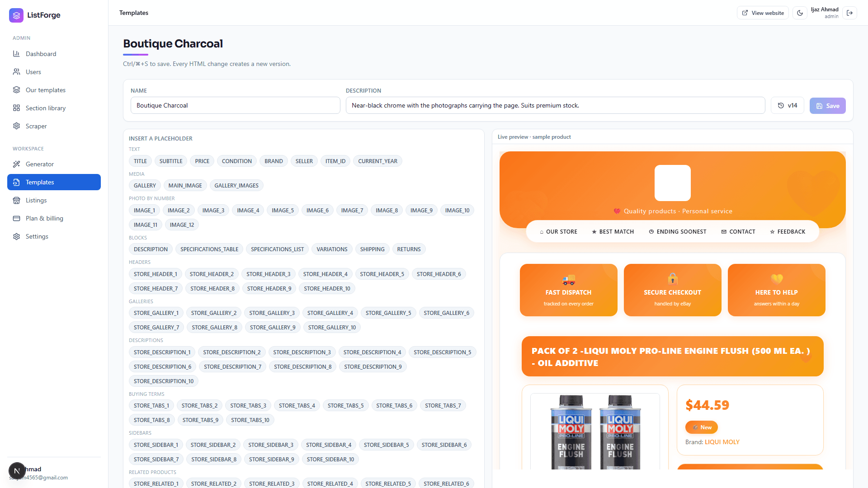Click the Generator wand icon
The image size is (868, 488).
(17, 164)
